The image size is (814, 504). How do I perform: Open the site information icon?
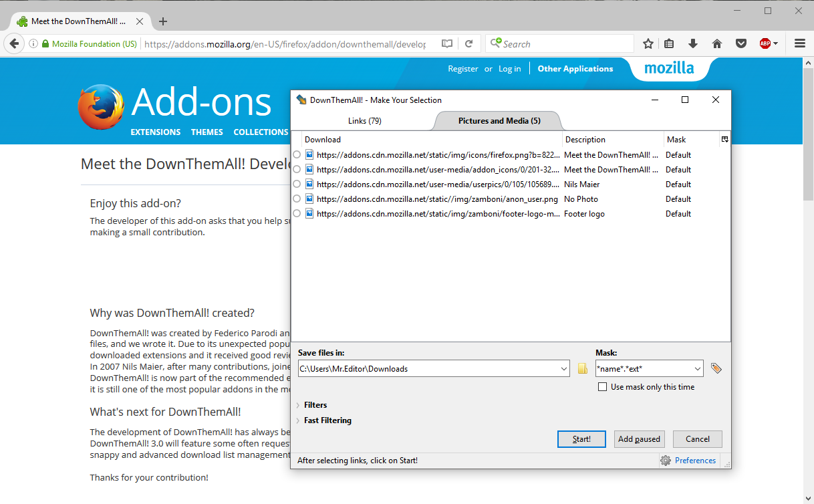click(x=33, y=44)
